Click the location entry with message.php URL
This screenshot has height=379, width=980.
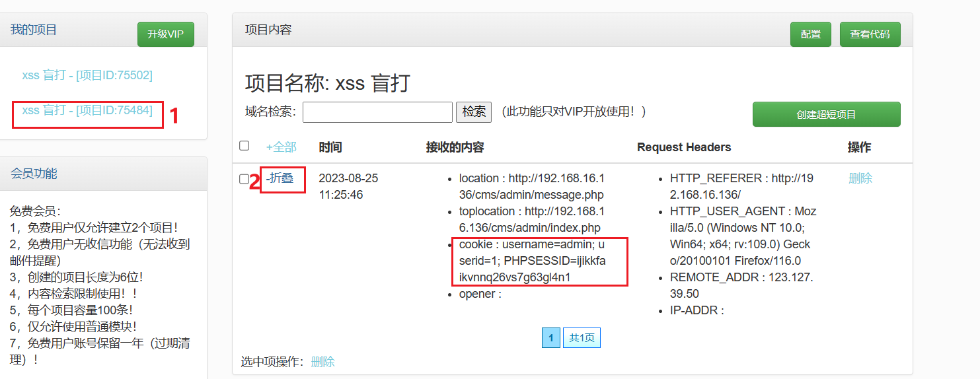pos(532,187)
